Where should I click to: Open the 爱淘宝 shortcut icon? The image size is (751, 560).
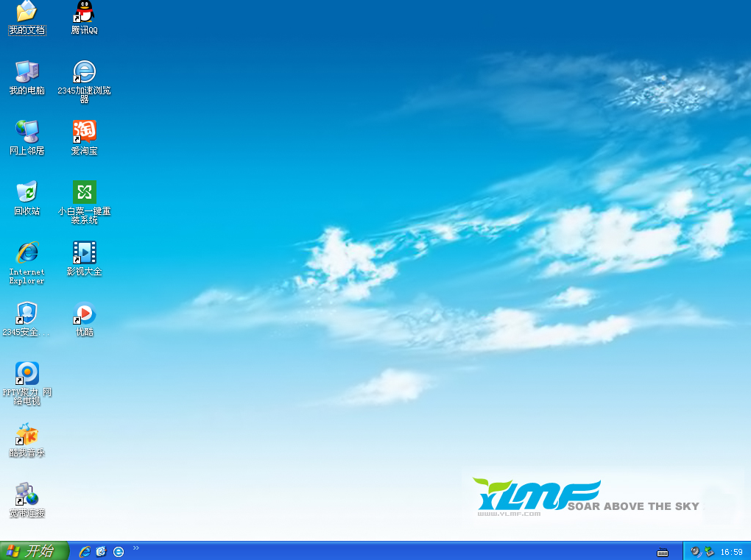coord(84,132)
